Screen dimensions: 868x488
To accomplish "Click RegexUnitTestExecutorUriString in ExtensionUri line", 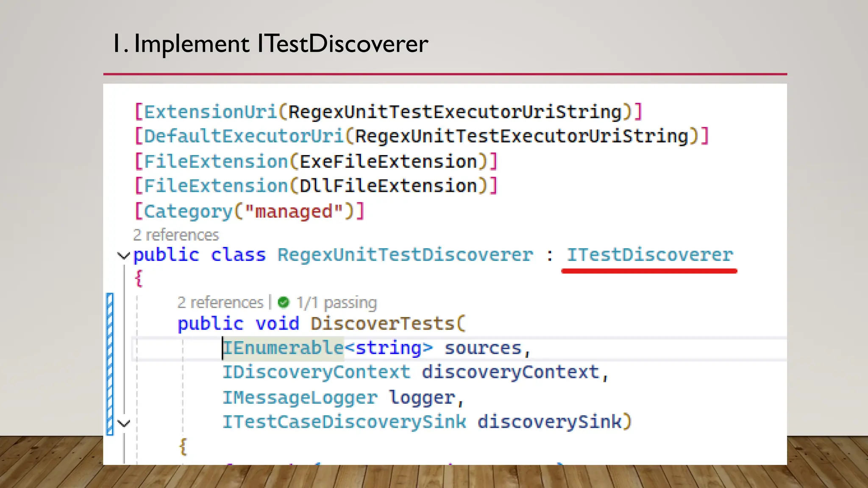I will 455,112.
